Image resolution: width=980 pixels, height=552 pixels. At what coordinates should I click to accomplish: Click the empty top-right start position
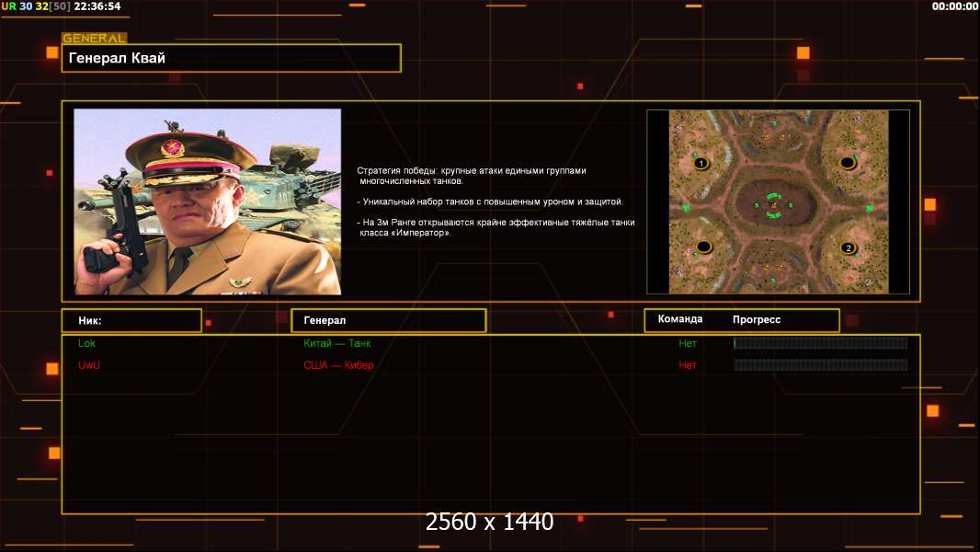coord(848,163)
